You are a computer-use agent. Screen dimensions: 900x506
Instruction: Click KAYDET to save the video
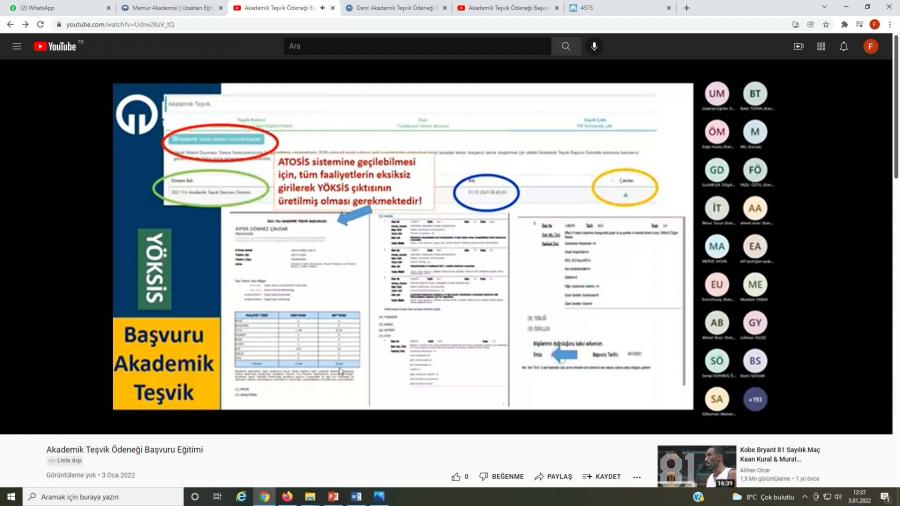[601, 477]
